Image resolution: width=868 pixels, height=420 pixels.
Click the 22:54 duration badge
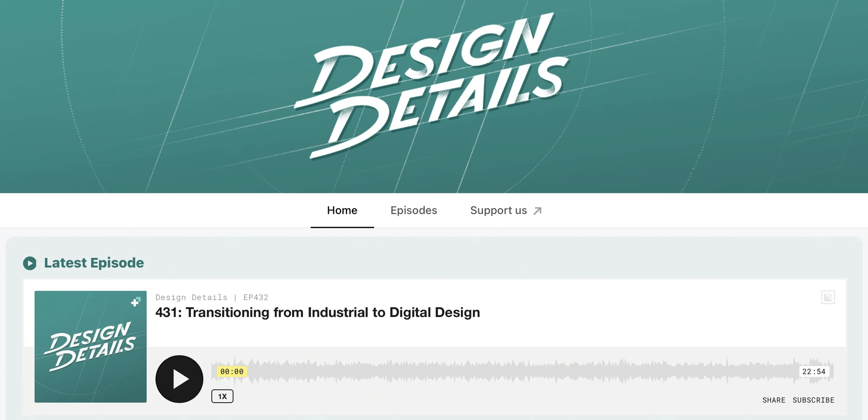click(814, 371)
